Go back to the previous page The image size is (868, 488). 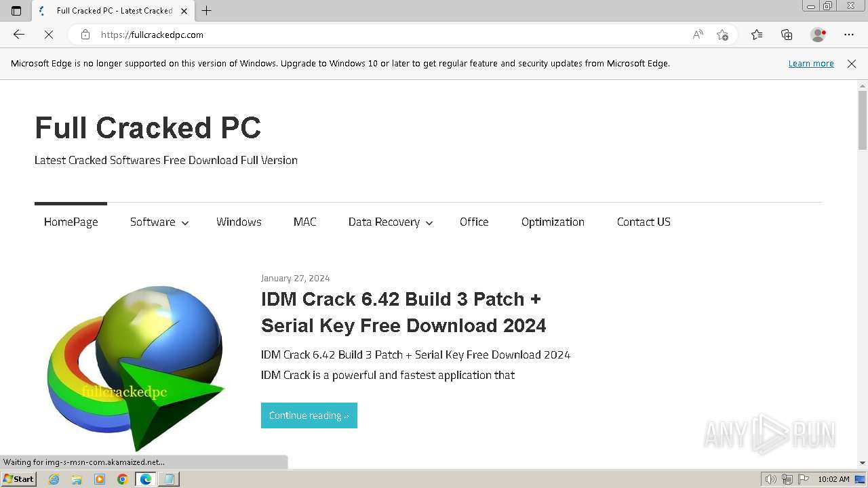[19, 35]
